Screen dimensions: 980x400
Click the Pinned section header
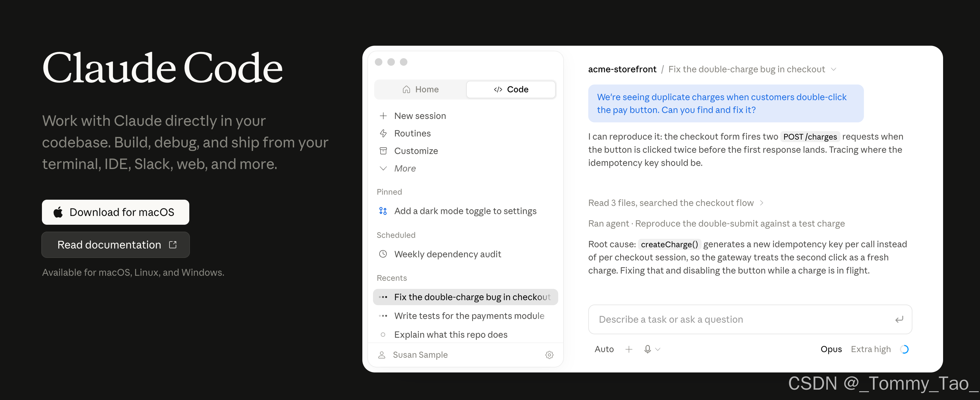(x=389, y=192)
